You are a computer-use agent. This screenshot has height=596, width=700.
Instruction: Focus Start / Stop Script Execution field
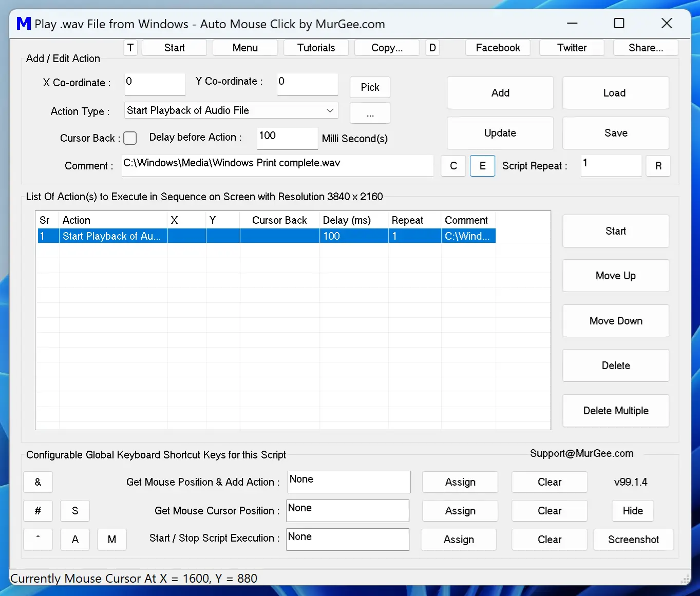tap(348, 540)
